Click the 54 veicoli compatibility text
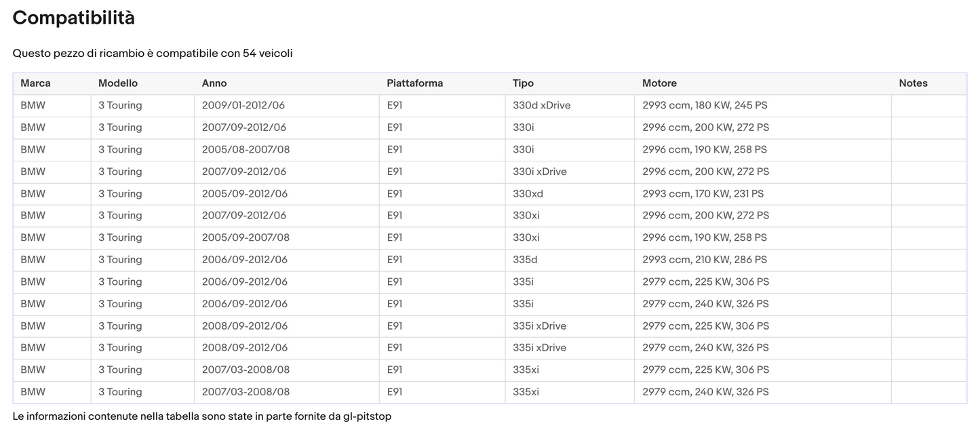980x432 pixels. pyautogui.click(x=267, y=54)
